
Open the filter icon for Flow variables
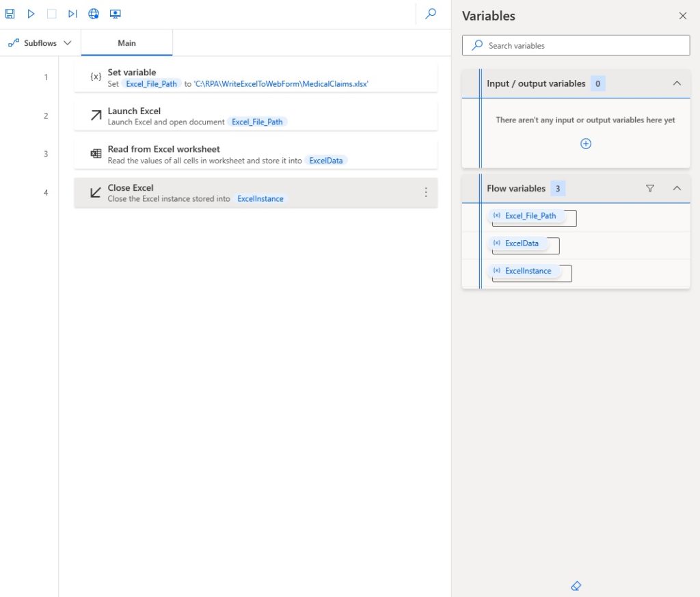tap(649, 188)
